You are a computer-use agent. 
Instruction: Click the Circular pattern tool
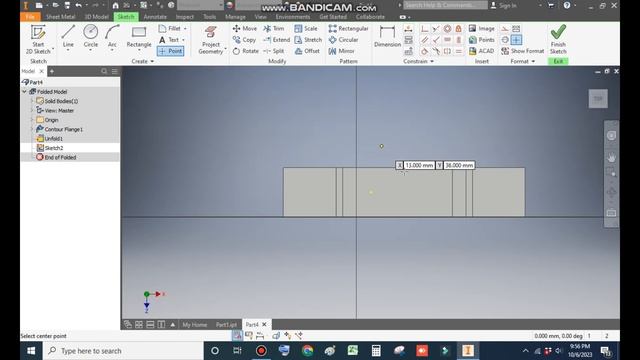(343, 40)
